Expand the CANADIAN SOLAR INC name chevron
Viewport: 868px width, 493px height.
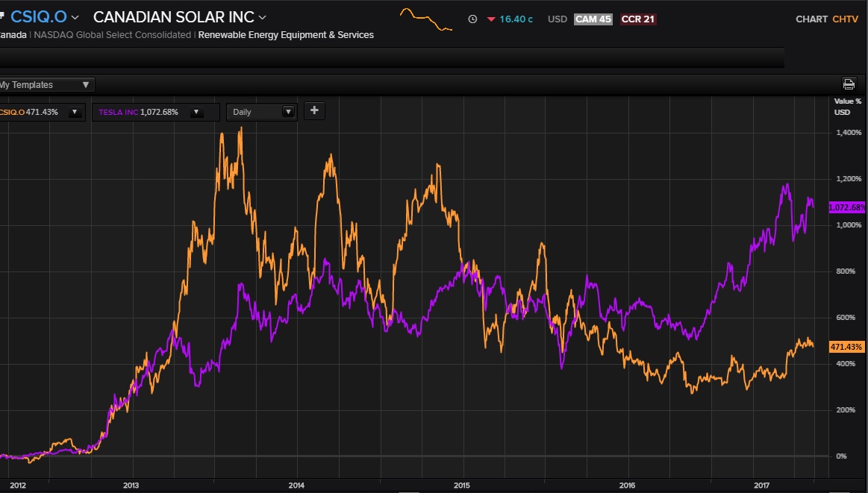[263, 18]
